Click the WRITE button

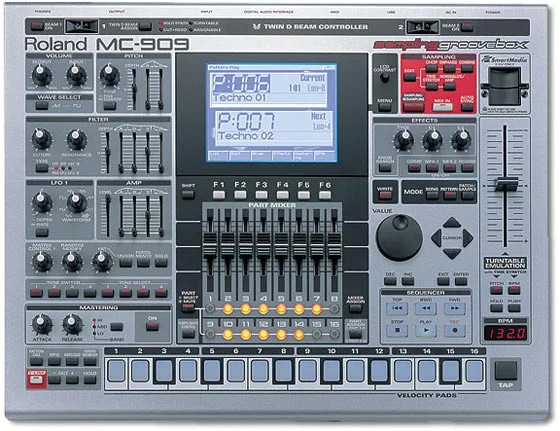coord(385,195)
